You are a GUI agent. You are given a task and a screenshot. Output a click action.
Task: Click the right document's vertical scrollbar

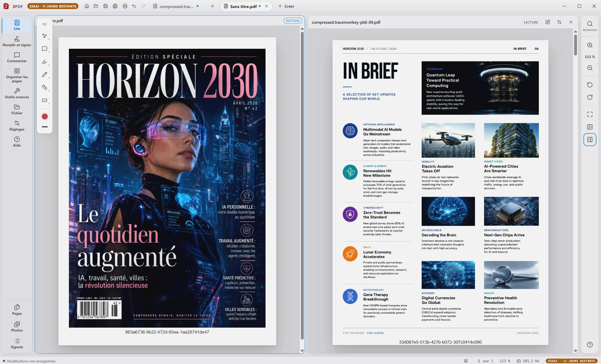[x=575, y=45]
